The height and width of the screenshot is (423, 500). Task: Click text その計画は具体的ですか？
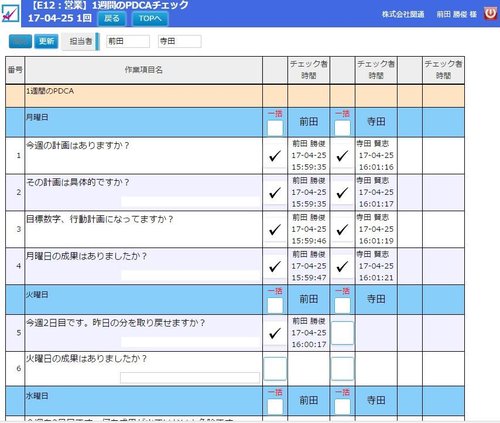(78, 182)
